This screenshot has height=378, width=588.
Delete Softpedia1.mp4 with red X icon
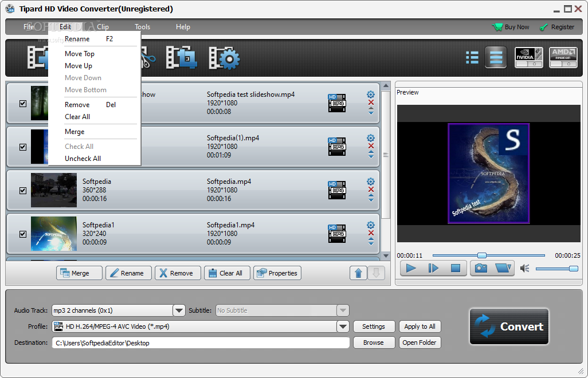pyautogui.click(x=371, y=233)
